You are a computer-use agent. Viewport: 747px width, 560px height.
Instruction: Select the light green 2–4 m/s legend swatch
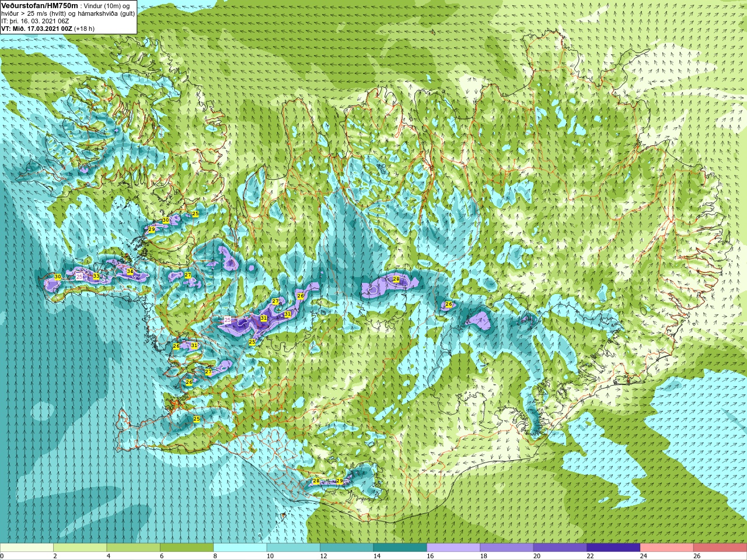(x=80, y=548)
